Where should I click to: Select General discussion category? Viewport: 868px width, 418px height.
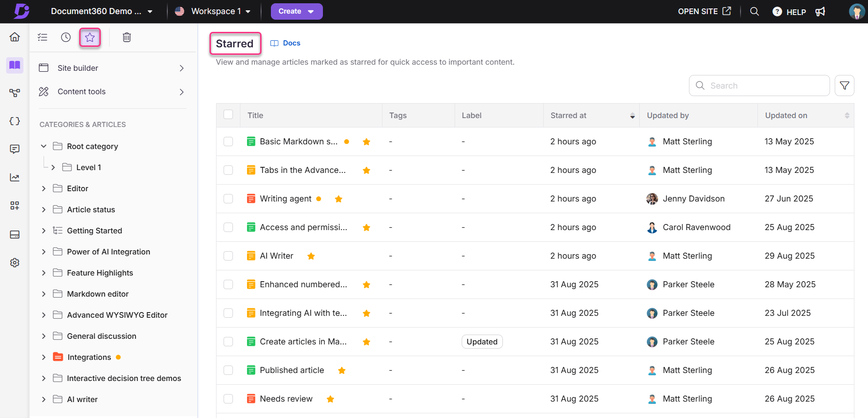coord(101,336)
